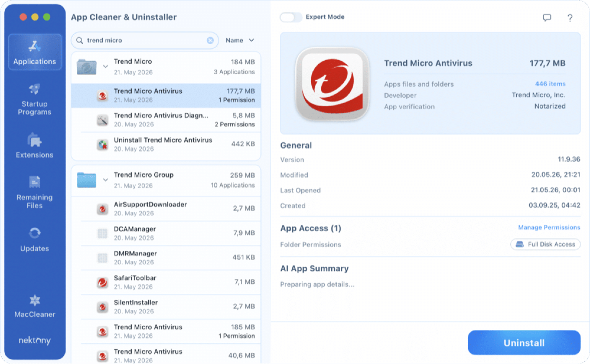Click the large Trend Micro Antivirus app icon

[x=332, y=83]
